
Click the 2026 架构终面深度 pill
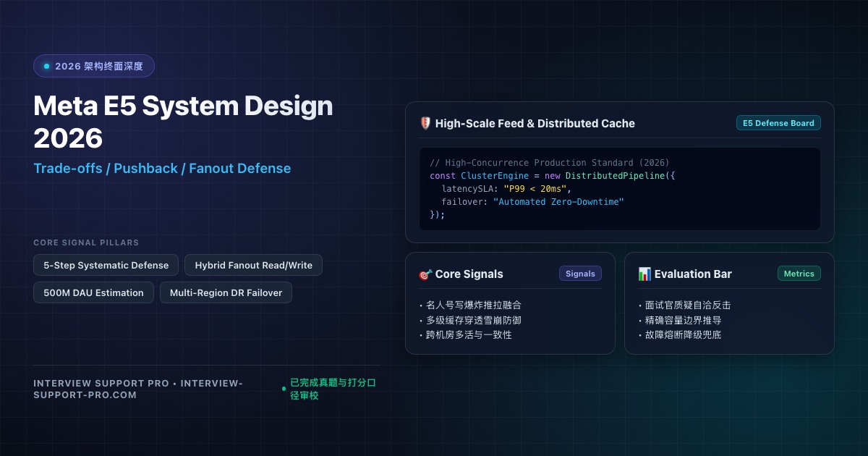point(94,66)
